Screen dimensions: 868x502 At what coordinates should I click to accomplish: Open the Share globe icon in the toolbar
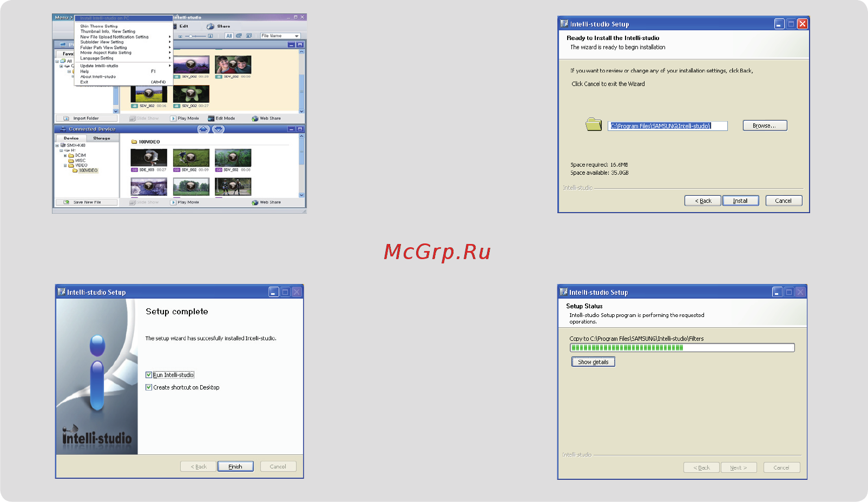coord(211,26)
